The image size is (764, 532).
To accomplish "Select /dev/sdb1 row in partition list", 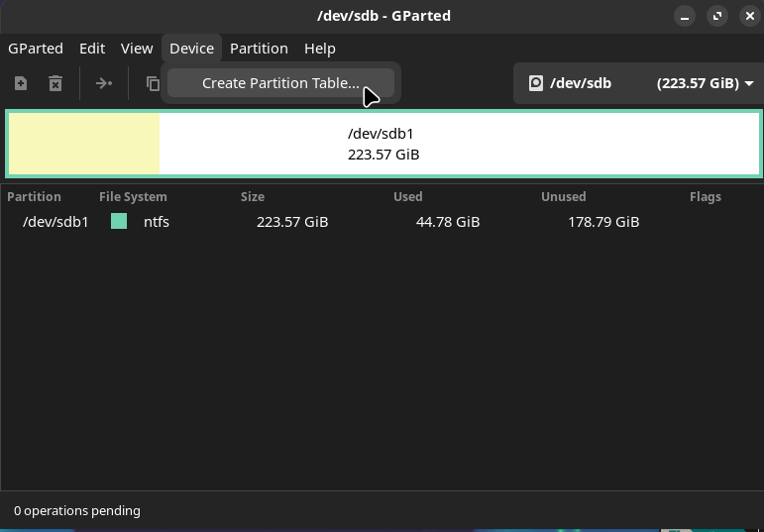I will [382, 222].
